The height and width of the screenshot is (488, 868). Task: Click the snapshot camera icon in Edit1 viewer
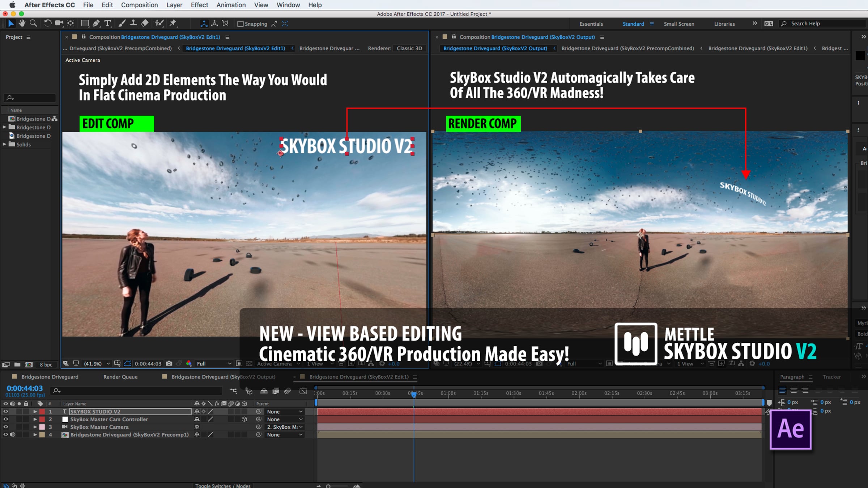pyautogui.click(x=169, y=363)
